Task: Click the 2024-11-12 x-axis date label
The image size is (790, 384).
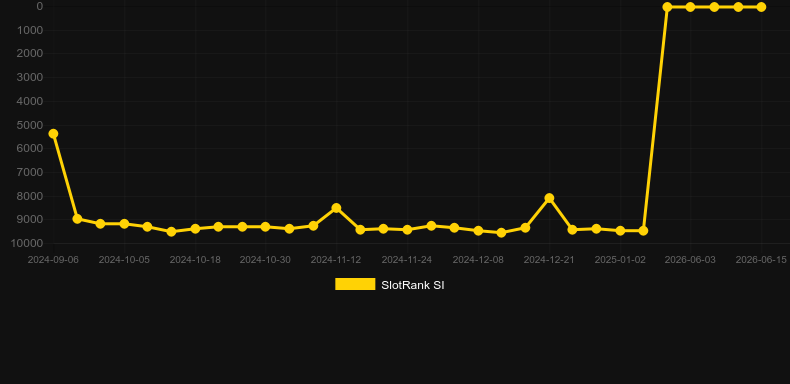Action: pyautogui.click(x=336, y=260)
